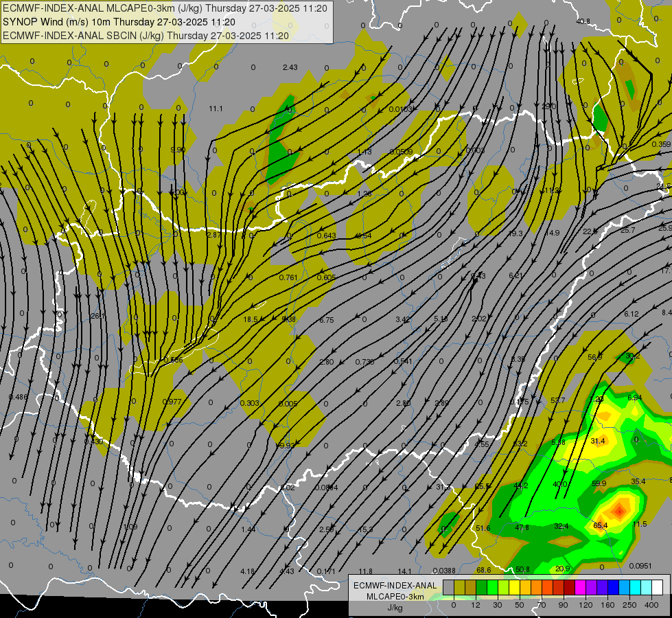The image size is (672, 618).
Task: Click the map value 2.43
Action: pyautogui.click(x=290, y=67)
